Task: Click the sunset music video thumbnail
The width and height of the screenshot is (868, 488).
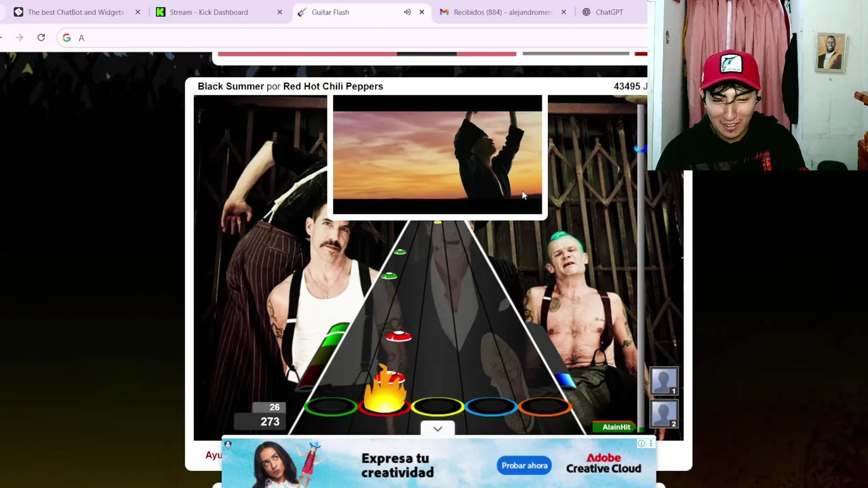Action: [x=437, y=155]
